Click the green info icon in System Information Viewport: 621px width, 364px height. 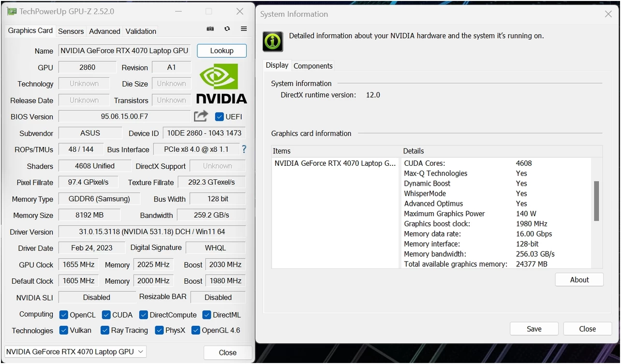273,42
